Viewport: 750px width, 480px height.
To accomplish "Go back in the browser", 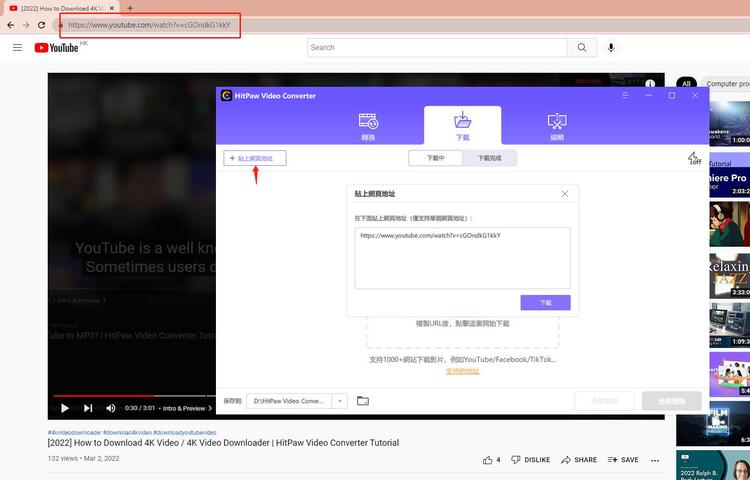I will click(11, 25).
